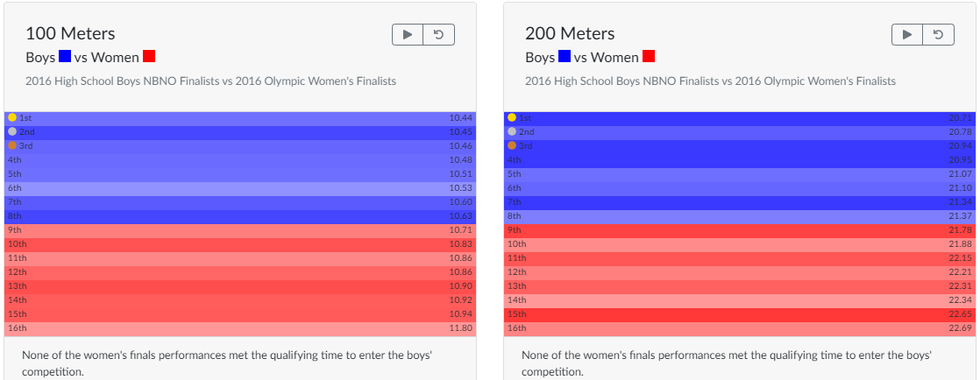Reset the 200 Meters race animation
This screenshot has width=980, height=380.
(x=938, y=34)
